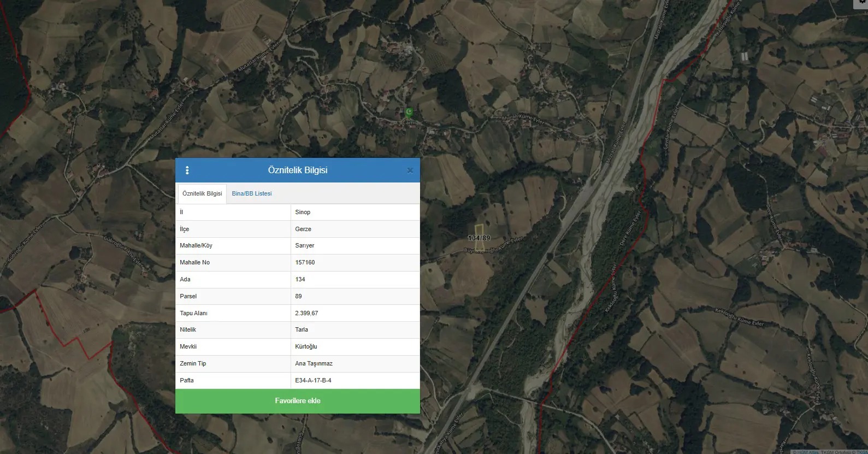Click the İlçe value Gerze
Image resolution: width=868 pixels, height=454 pixels.
[303, 229]
